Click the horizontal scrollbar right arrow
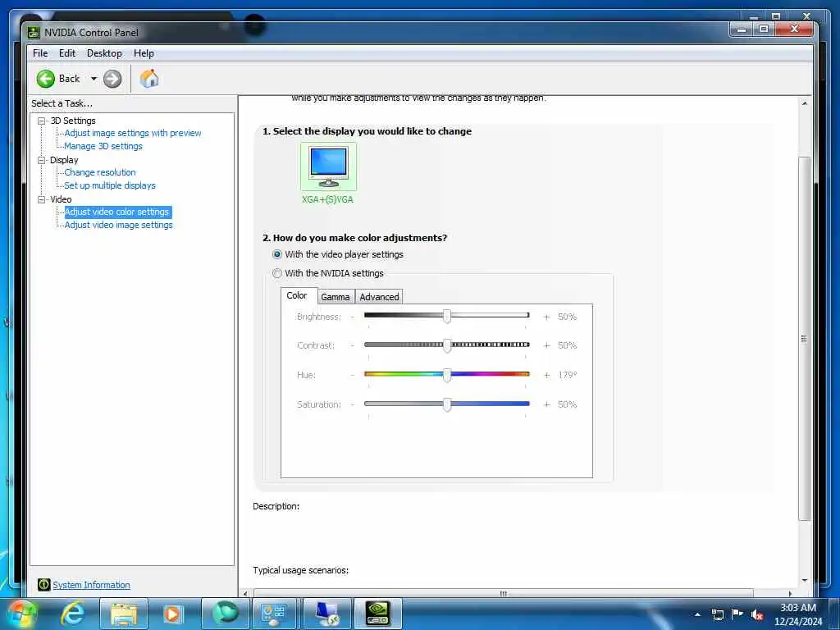 click(790, 594)
